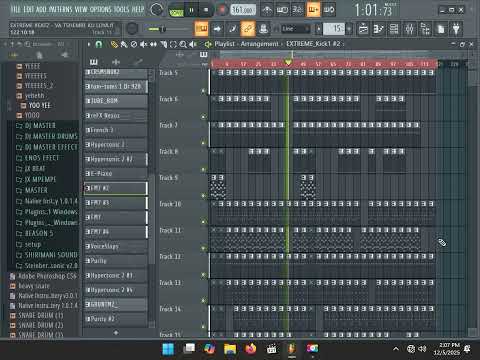Toggle the Playlist magnet snap icon
The height and width of the screenshot is (360, 480).
tap(99, 44)
